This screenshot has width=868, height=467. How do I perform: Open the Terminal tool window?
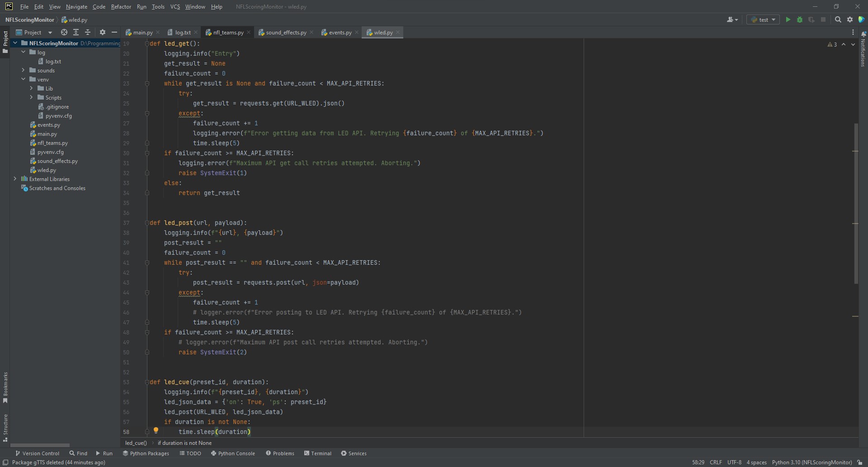[x=318, y=453]
